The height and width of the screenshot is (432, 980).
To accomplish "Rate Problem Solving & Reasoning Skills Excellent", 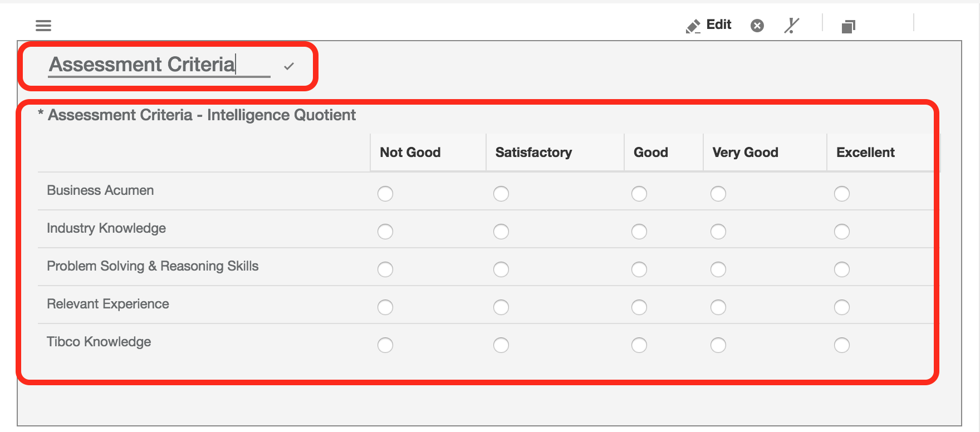I will [x=842, y=269].
